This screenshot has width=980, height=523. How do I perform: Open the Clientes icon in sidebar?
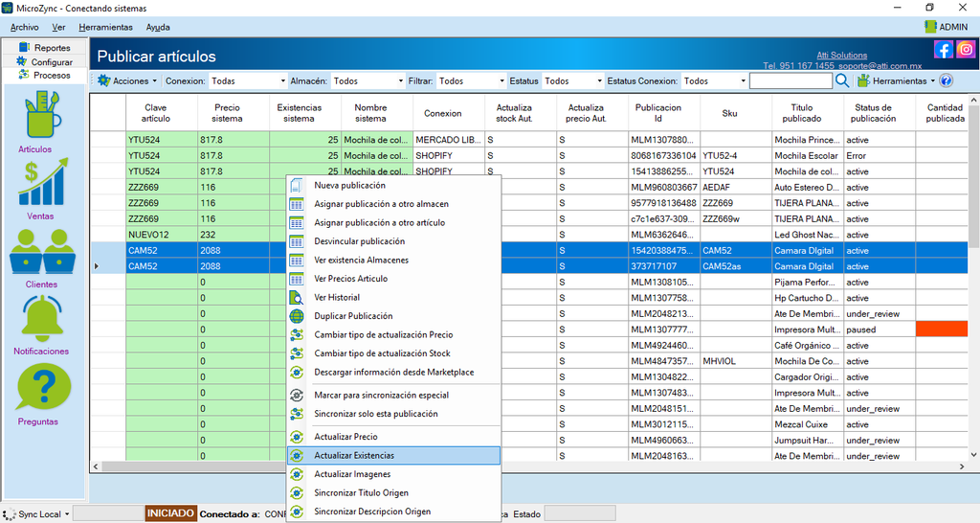click(x=42, y=251)
